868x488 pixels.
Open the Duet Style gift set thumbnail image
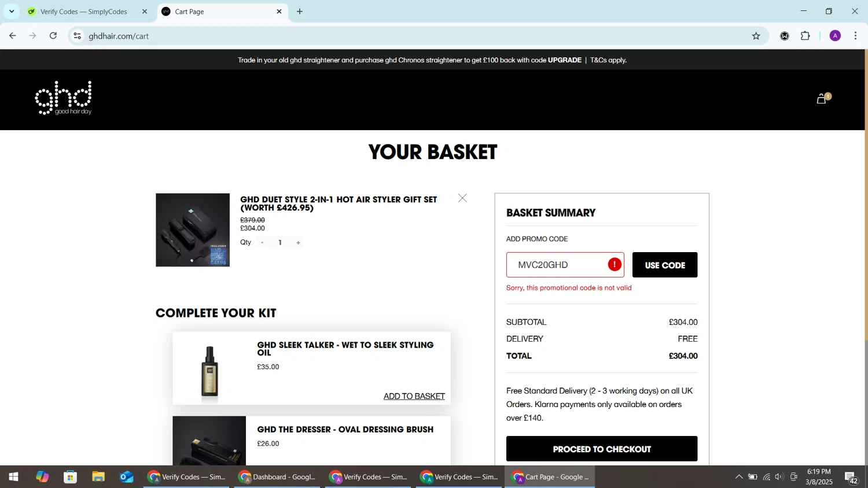click(193, 230)
